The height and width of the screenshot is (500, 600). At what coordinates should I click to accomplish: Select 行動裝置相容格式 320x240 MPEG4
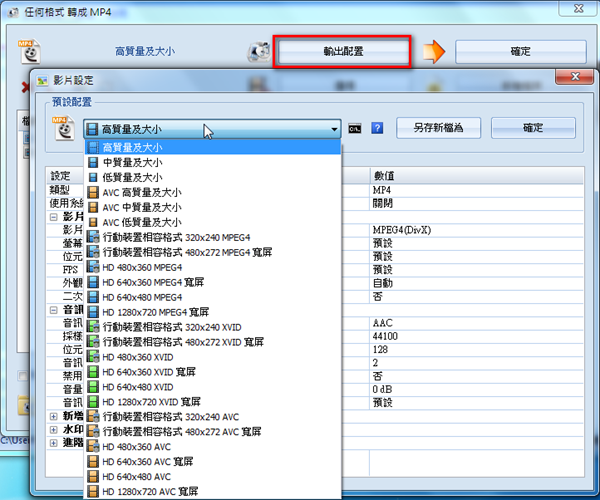click(212, 237)
